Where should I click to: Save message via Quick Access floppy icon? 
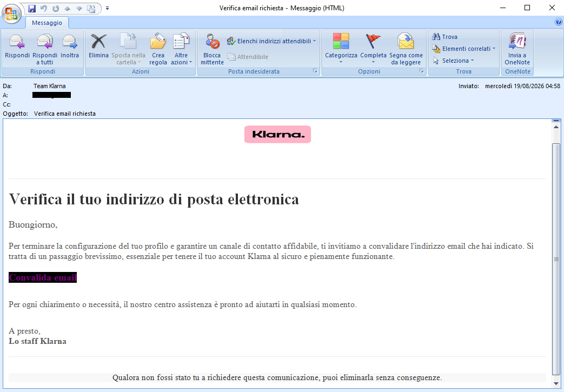32,8
